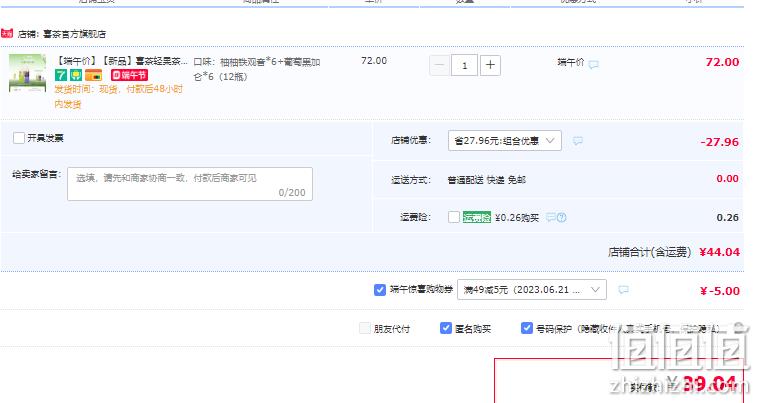
Task: Open the 喜茶官方旗舰店 store link
Action: point(74,34)
